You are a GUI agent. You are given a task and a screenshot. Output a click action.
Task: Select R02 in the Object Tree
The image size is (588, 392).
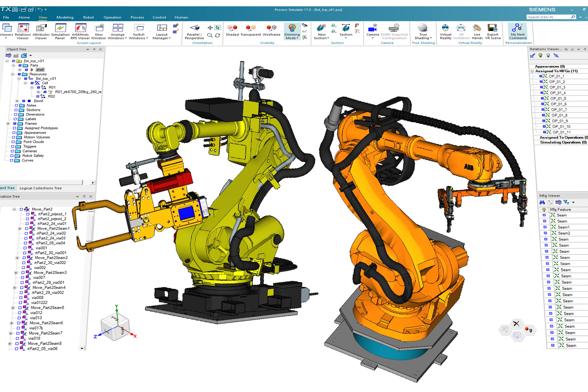pos(51,96)
